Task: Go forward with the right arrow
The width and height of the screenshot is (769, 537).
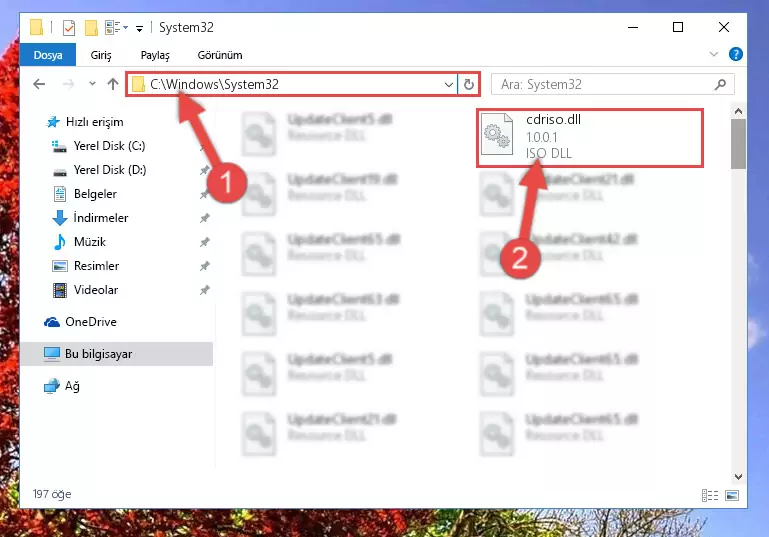Action: 69,84
